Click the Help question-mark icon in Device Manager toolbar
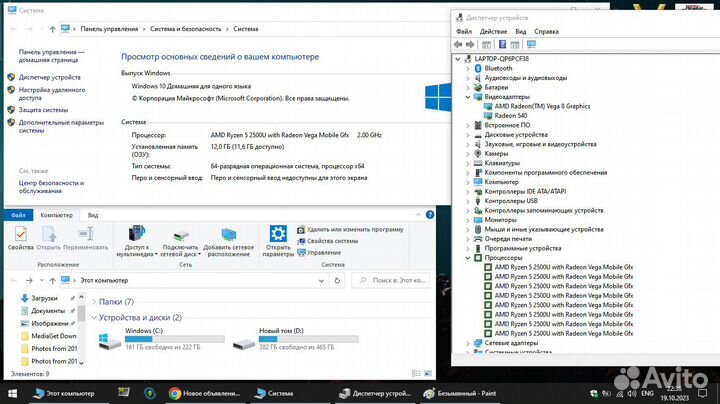 [502, 45]
